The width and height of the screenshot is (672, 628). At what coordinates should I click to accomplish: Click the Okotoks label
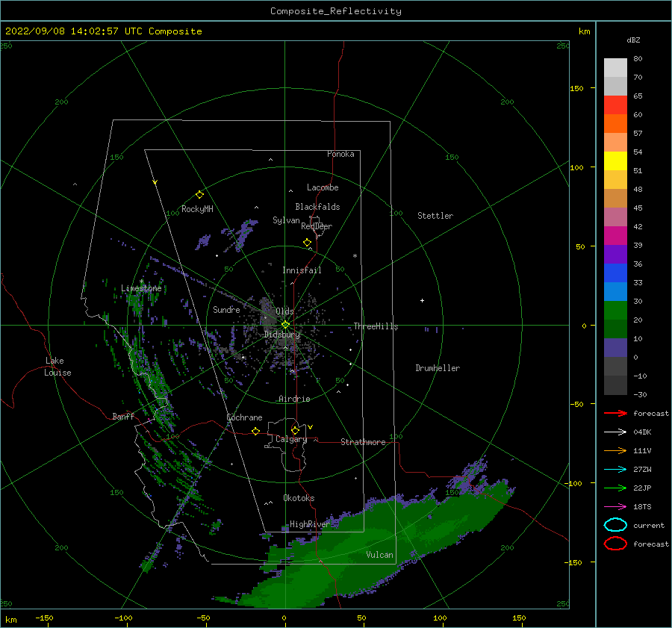[299, 498]
